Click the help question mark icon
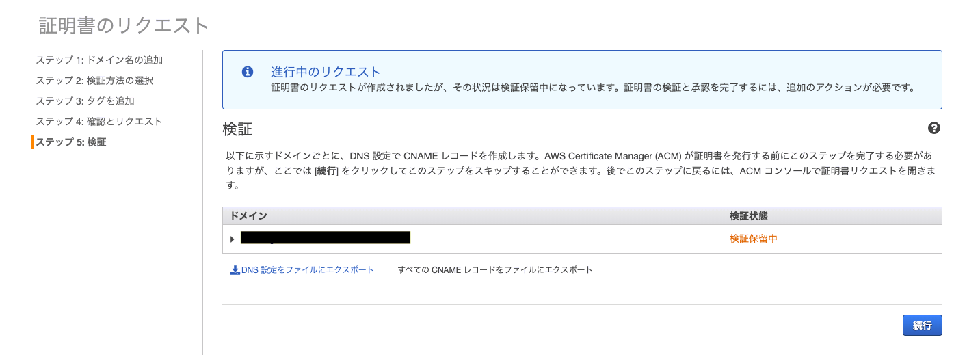Screen dimensions: 980x355 coord(933,128)
